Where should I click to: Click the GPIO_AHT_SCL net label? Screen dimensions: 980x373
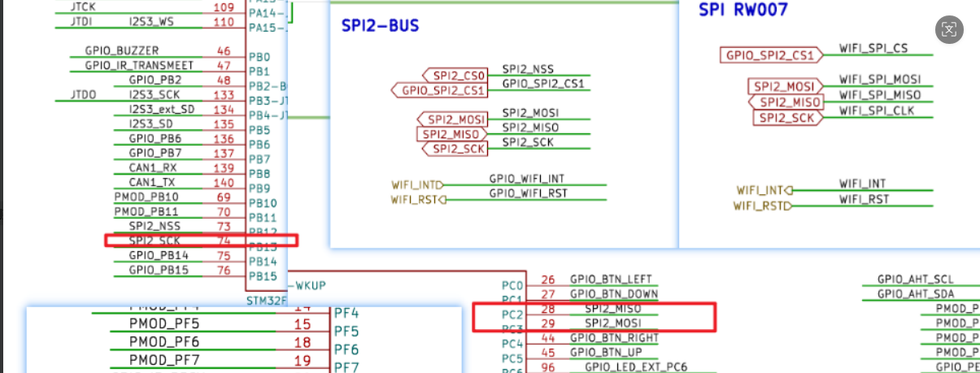[915, 280]
